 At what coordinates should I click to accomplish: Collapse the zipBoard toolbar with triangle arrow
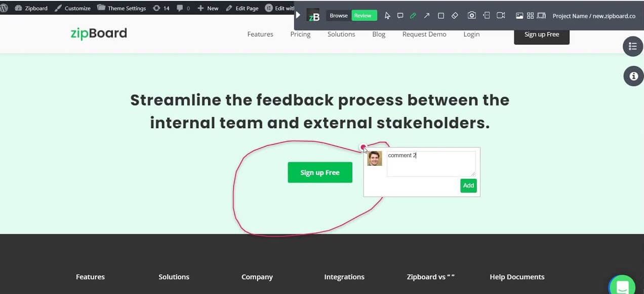[298, 15]
